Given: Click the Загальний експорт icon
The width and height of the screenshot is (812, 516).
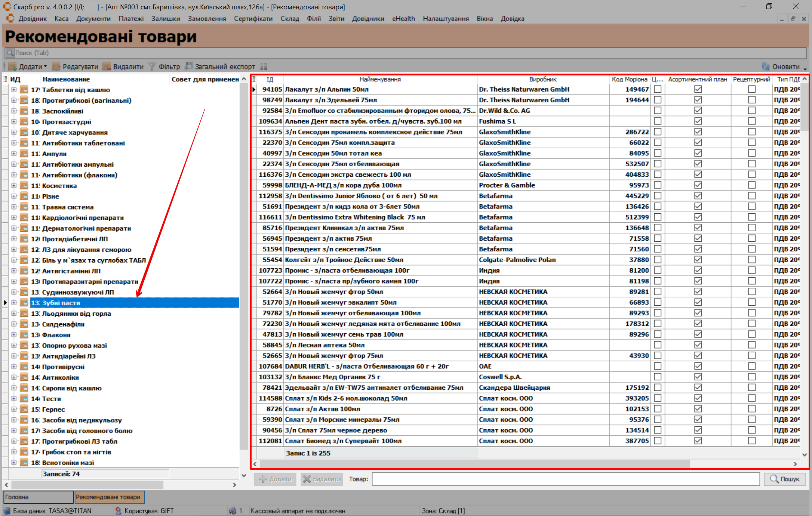Looking at the screenshot, I should tap(189, 67).
